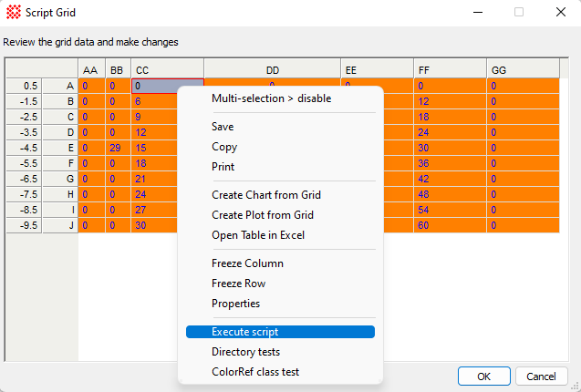Disable multi-selection from context menu
This screenshot has width=581, height=392.
pyautogui.click(x=271, y=98)
